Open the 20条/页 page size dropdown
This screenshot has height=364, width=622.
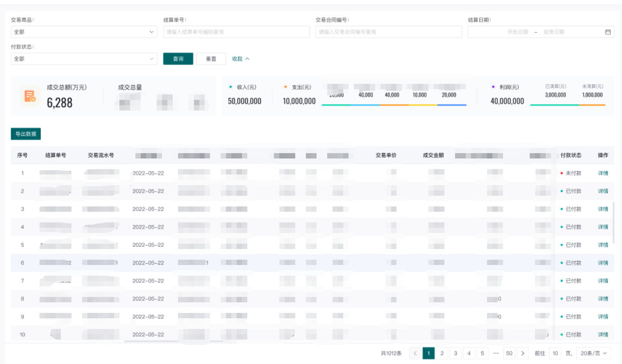pos(594,353)
